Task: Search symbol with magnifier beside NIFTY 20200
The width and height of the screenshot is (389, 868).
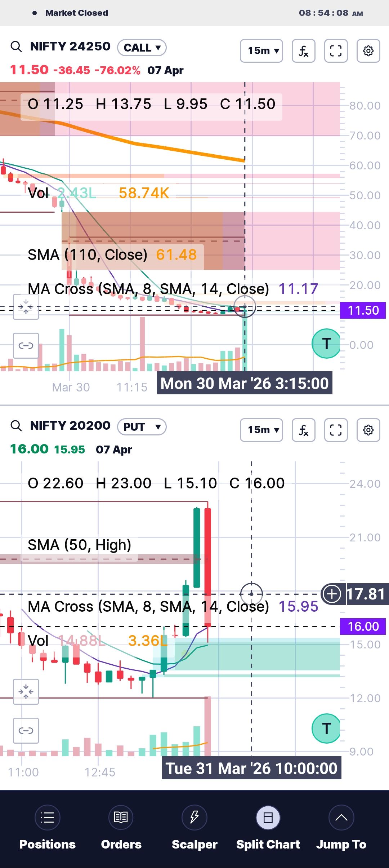Action: 16,426
